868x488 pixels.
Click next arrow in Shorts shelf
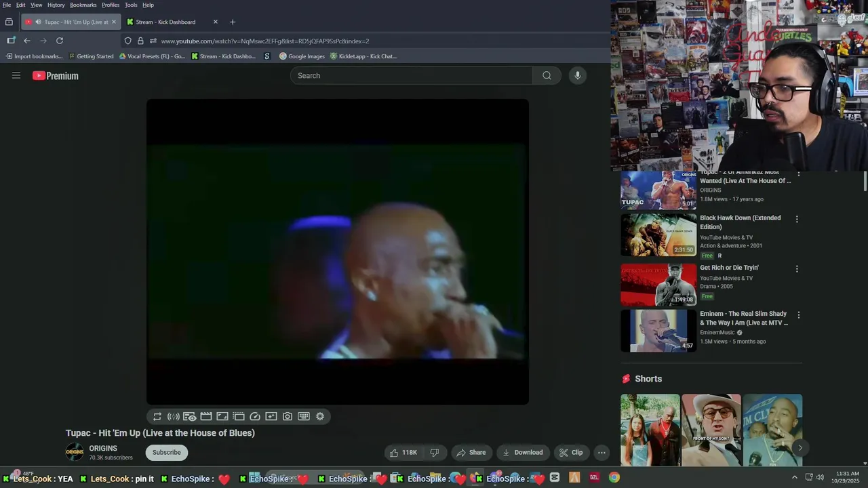pyautogui.click(x=800, y=448)
